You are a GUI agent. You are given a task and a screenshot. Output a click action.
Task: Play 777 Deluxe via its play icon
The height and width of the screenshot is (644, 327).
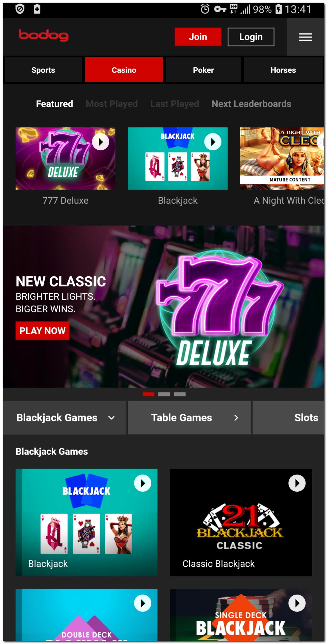(100, 142)
